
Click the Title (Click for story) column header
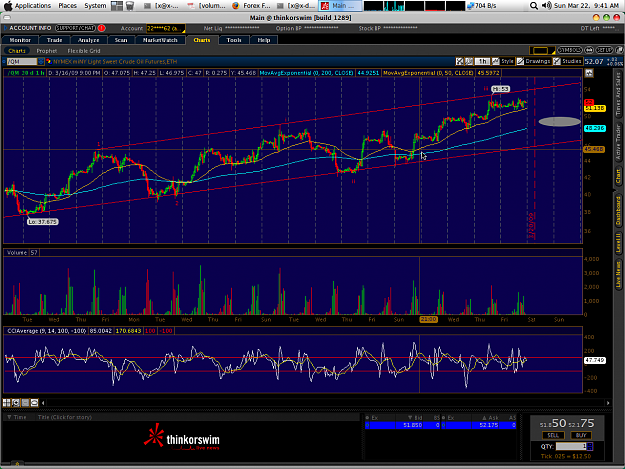click(x=65, y=417)
